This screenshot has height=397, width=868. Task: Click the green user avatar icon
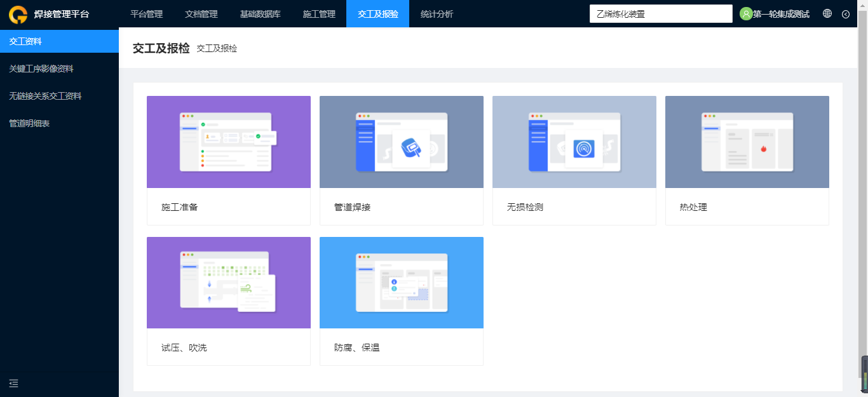(x=746, y=14)
